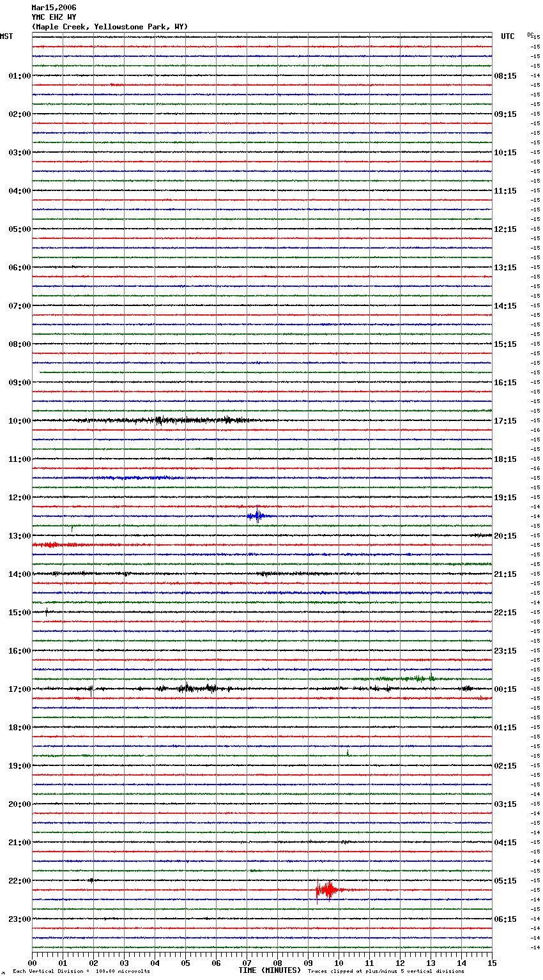The width and height of the screenshot is (543, 980).
Task: Select the 05:00 MST row label
Action: point(20,229)
